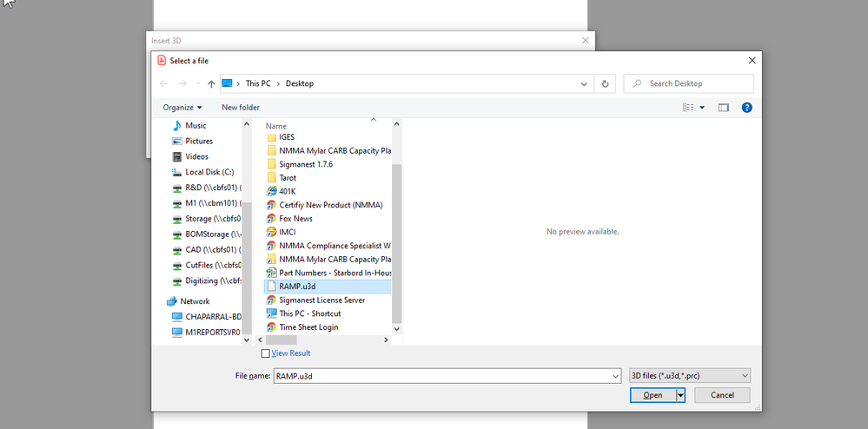Select the 401K shortcut
Screen dimensions: 868x429
coord(288,192)
